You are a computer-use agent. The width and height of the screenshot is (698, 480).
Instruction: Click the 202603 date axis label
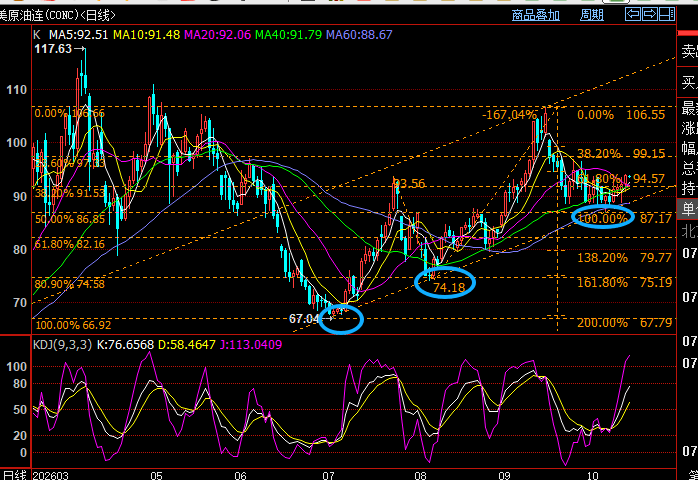click(x=51, y=476)
